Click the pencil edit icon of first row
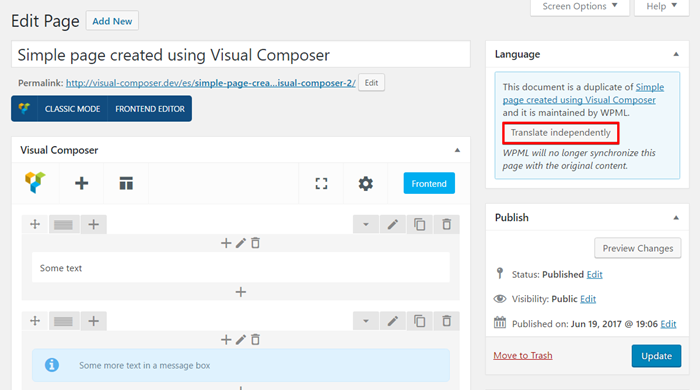Image resolution: width=700 pixels, height=390 pixels. coord(392,224)
